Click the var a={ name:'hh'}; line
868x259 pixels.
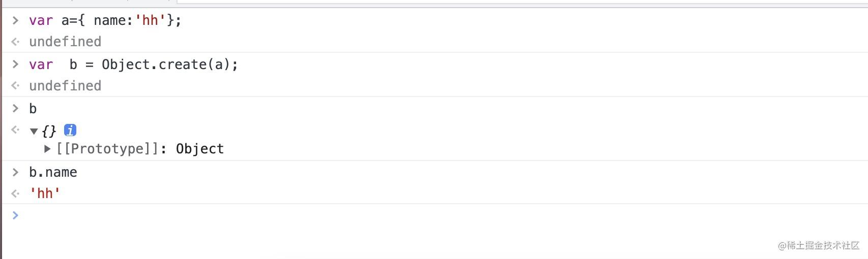tap(105, 20)
